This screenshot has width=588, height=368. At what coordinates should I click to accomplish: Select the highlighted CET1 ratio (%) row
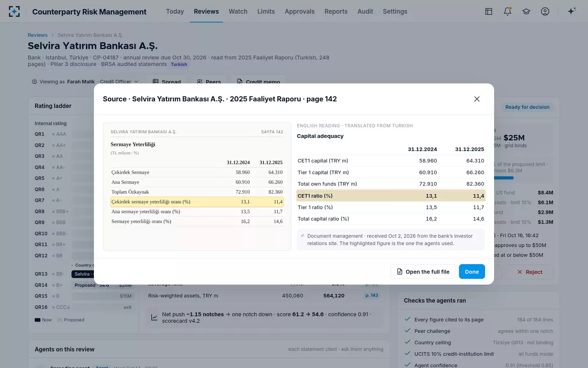pyautogui.click(x=391, y=196)
